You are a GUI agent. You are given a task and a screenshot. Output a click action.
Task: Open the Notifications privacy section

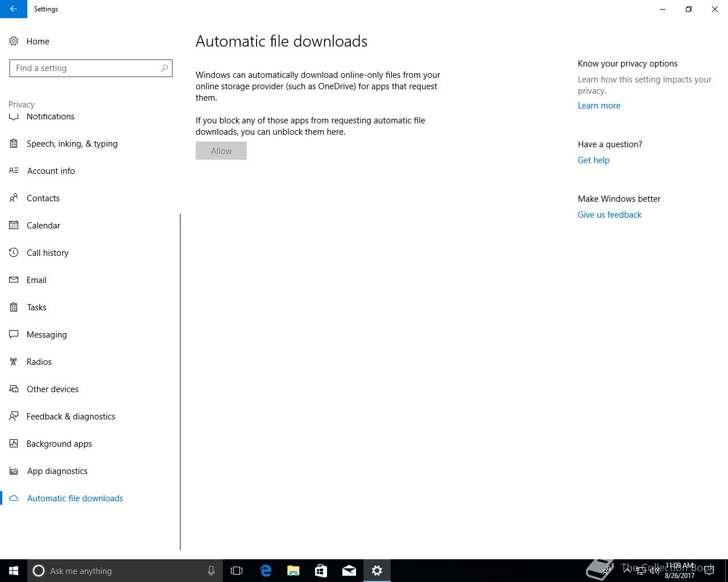(90, 117)
